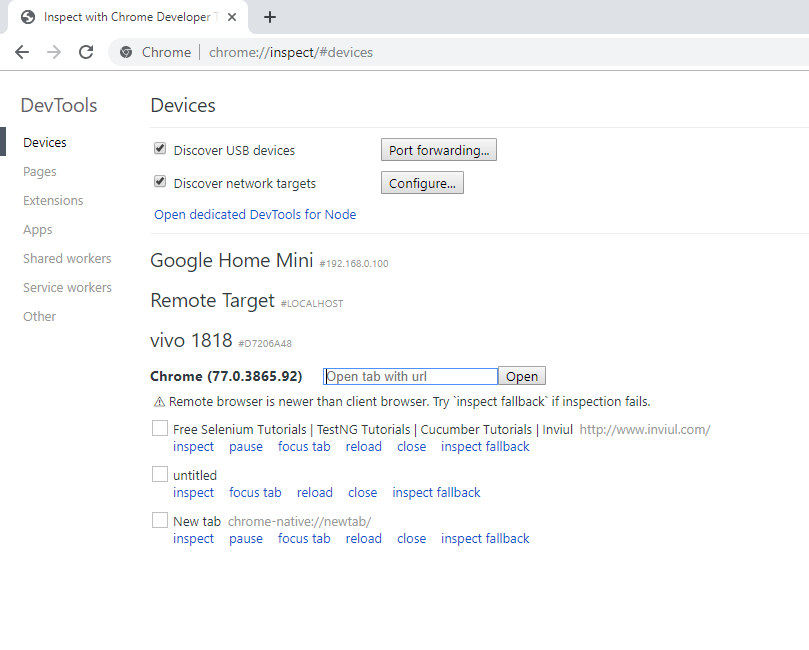Viewport: 809px width, 650px height.
Task: Select Devices in the DevTools sidebar
Action: point(45,142)
